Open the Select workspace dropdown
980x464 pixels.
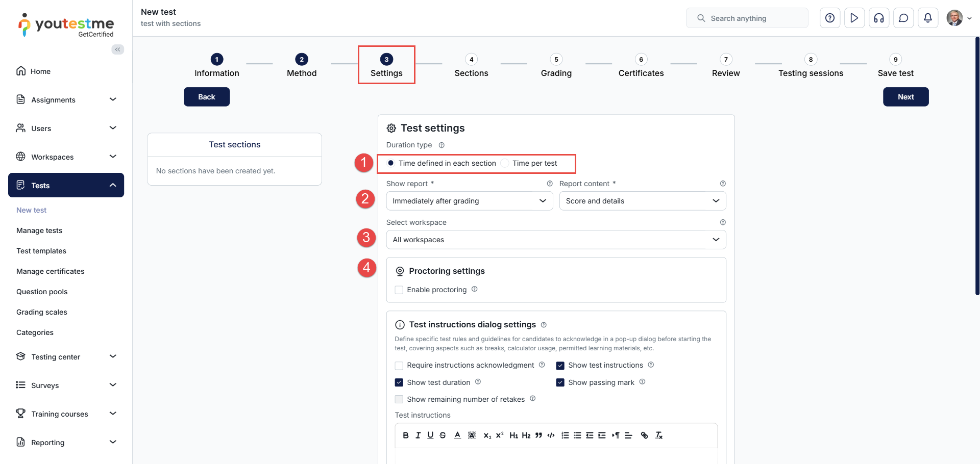[556, 240]
